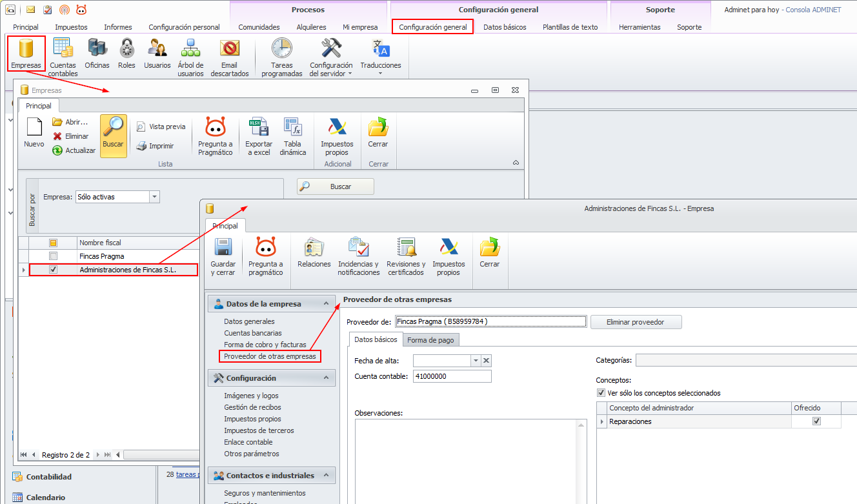Open the Fecha de alta date dropdown
Image resolution: width=857 pixels, height=504 pixels.
(476, 361)
